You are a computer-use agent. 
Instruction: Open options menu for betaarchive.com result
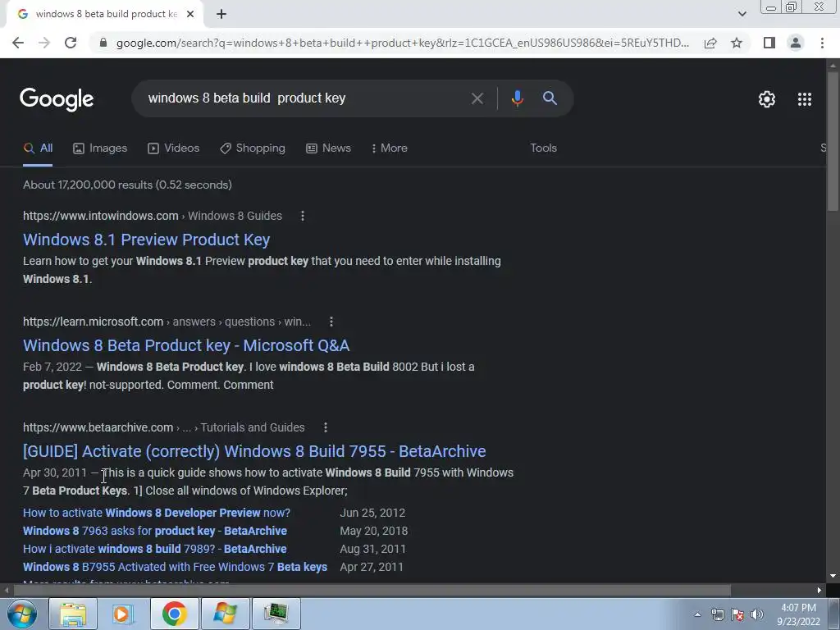325,427
